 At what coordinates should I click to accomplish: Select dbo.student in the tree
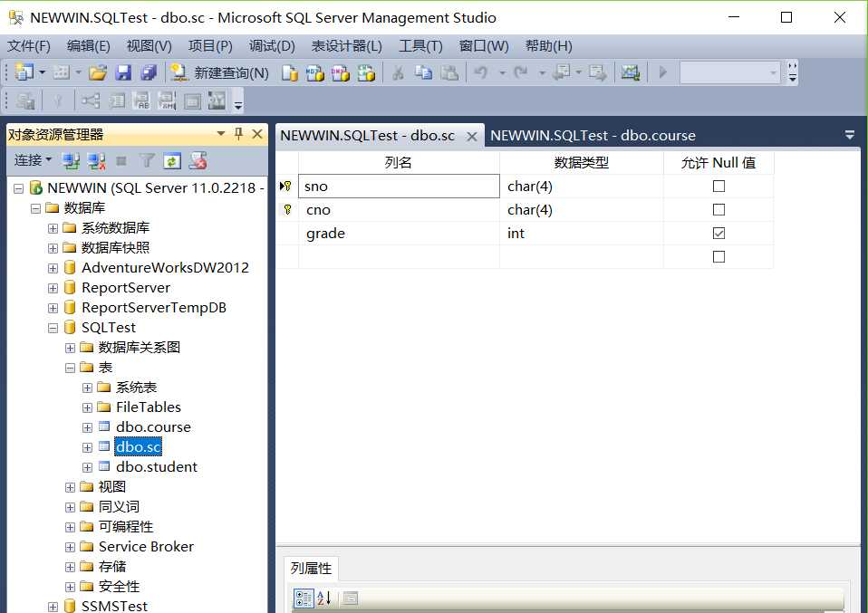[157, 467]
